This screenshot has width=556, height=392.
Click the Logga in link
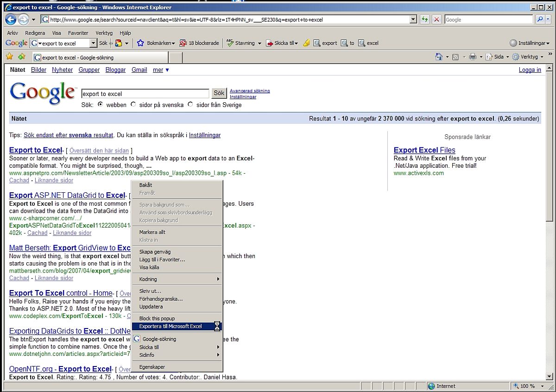click(x=530, y=70)
